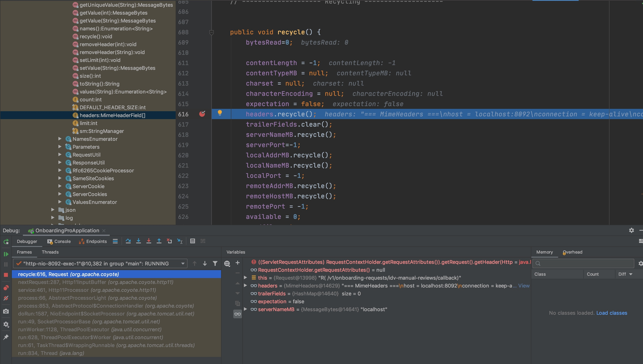The height and width of the screenshot is (364, 643).
Task: Rerun OnboardingProApplication with the rerun icon
Action: click(6, 242)
